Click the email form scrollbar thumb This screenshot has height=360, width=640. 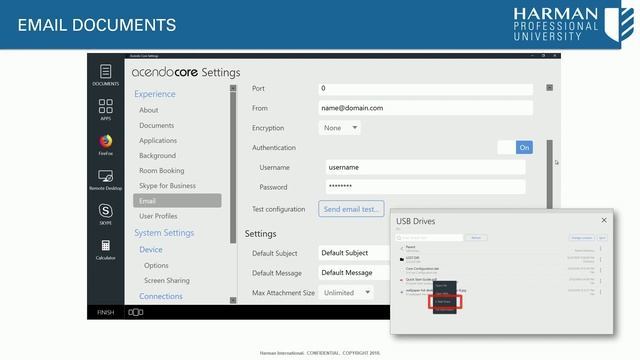pyautogui.click(x=549, y=174)
